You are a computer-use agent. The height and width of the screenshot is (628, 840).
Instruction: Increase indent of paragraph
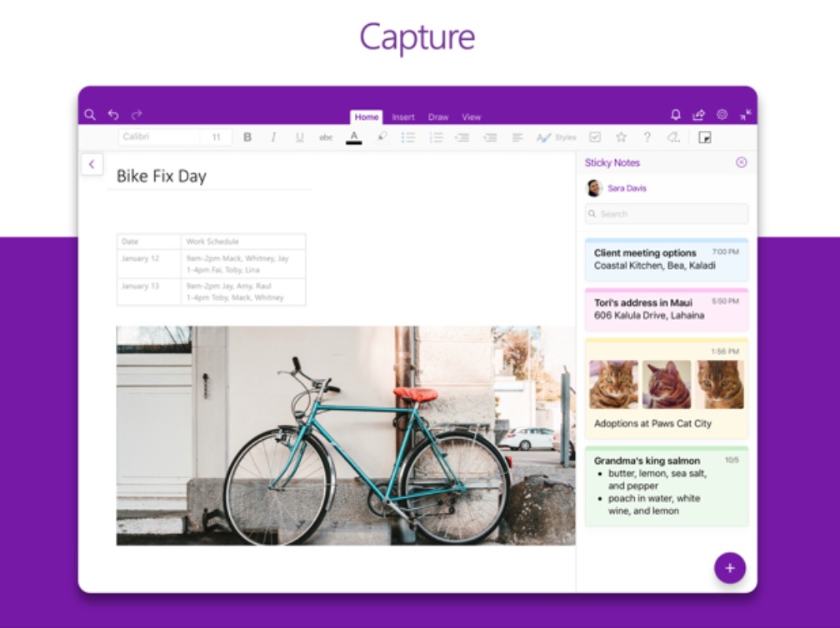[490, 137]
